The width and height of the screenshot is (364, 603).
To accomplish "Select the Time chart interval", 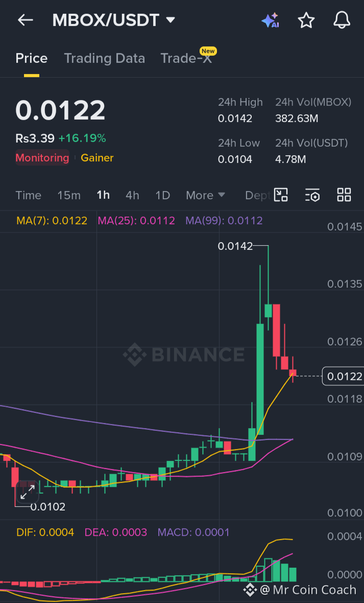I will click(x=29, y=195).
